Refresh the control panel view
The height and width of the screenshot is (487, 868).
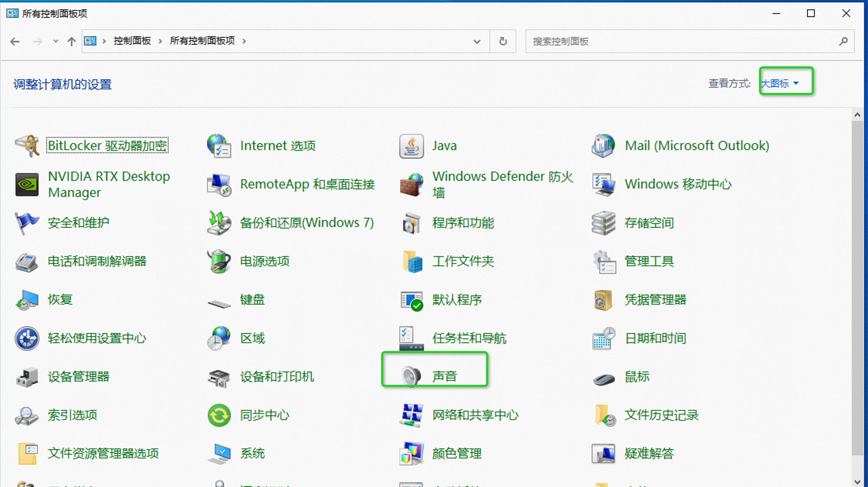click(503, 41)
